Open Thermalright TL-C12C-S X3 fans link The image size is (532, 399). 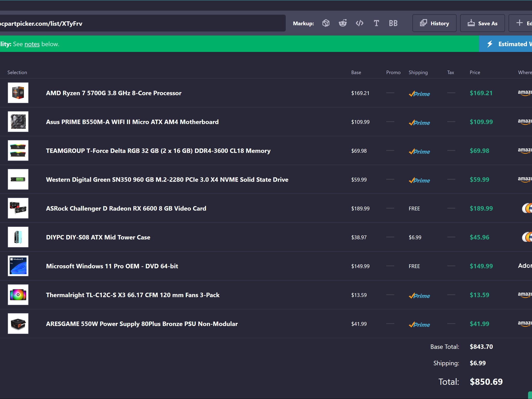(133, 295)
